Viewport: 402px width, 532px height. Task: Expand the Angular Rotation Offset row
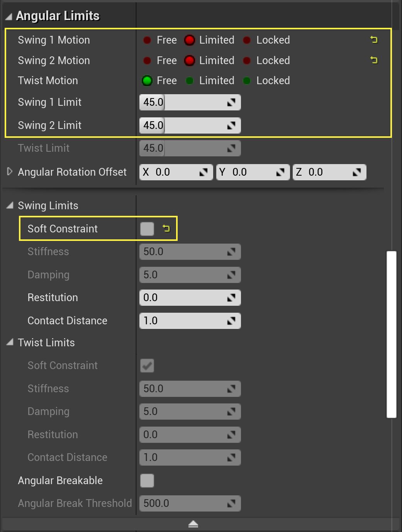pyautogui.click(x=9, y=171)
